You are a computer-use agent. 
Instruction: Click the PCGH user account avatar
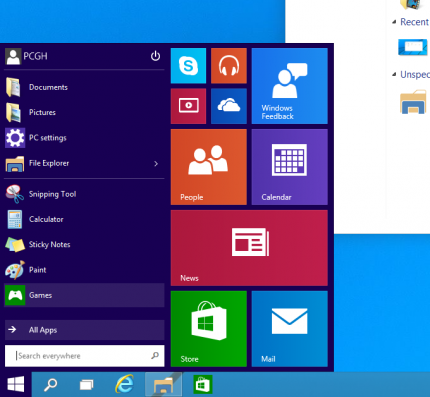(x=13, y=56)
